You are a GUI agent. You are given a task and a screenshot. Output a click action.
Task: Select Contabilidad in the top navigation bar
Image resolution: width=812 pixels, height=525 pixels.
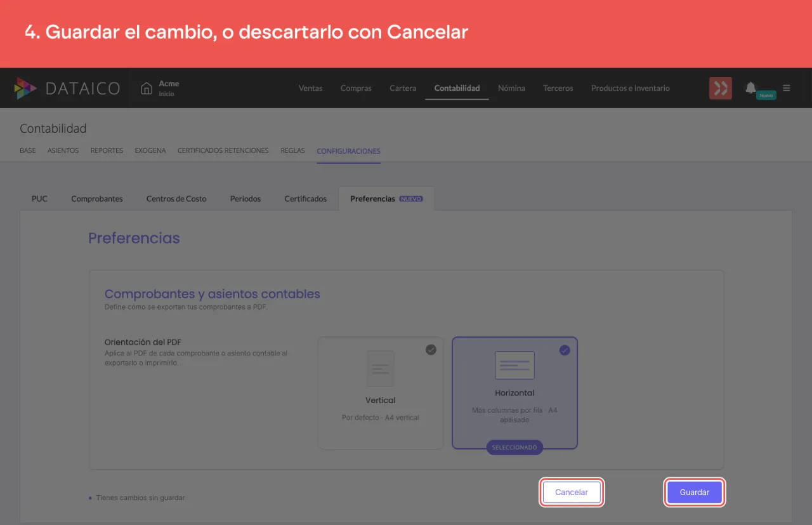pos(457,88)
